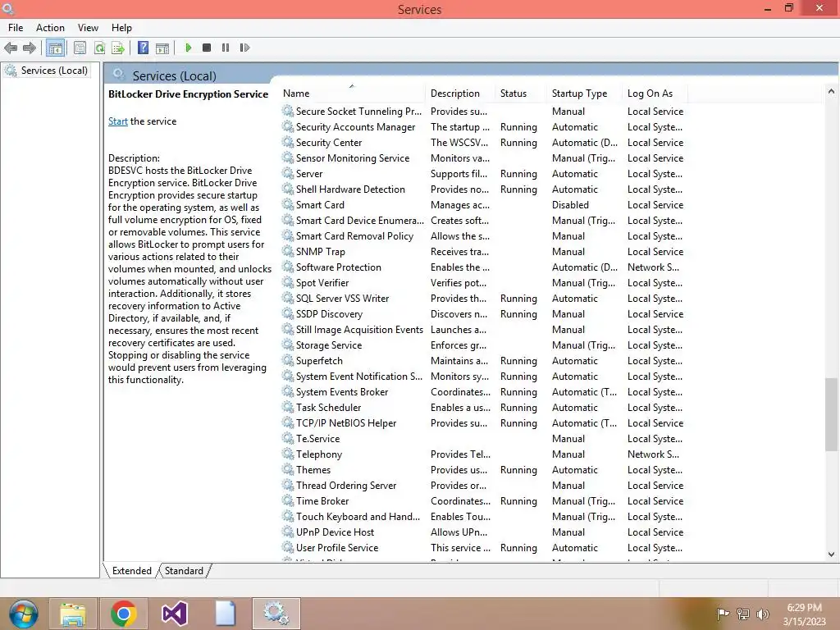Select the Smart Card Removal Policy row
The height and width of the screenshot is (630, 840).
point(483,235)
